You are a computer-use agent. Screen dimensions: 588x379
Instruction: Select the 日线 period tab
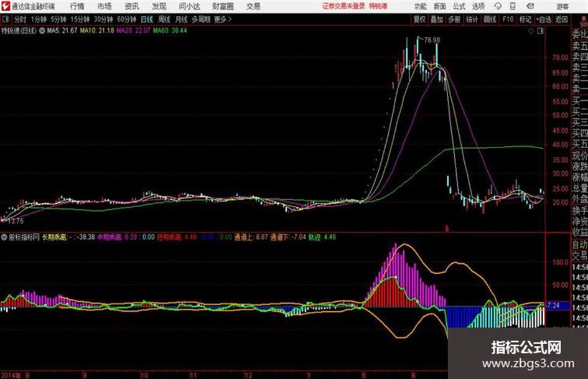pos(147,19)
